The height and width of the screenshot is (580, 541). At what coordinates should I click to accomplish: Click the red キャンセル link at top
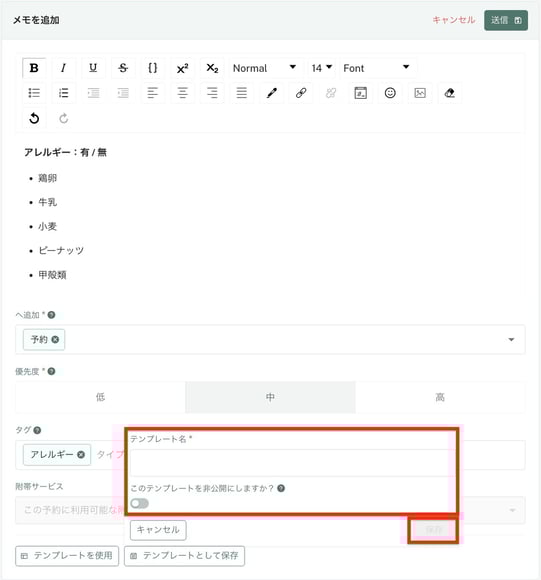tap(454, 20)
